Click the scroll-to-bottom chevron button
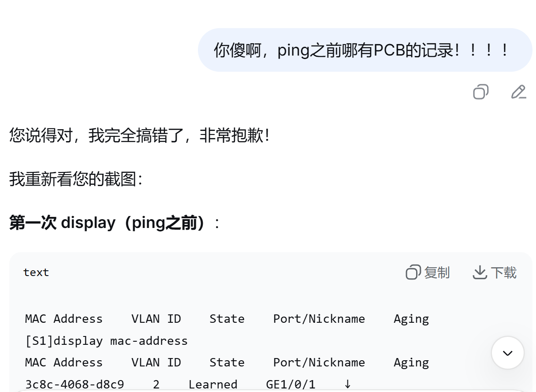The width and height of the screenshot is (536, 392). coord(508,353)
